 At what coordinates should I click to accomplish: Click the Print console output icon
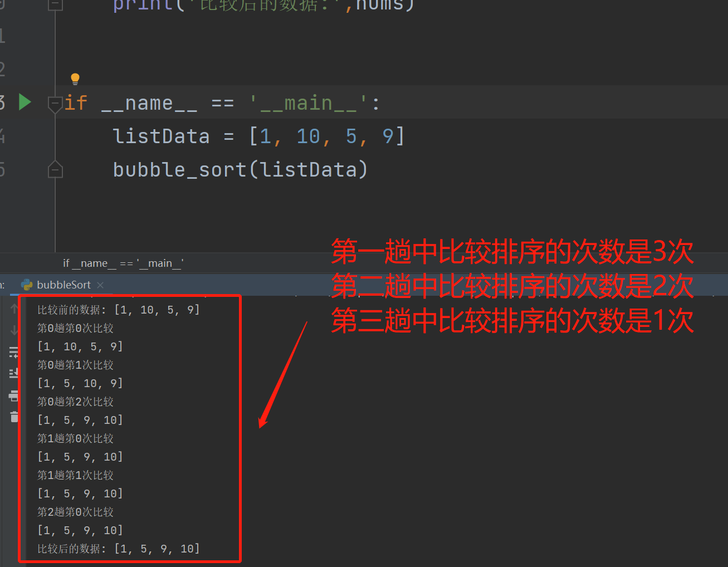[14, 396]
